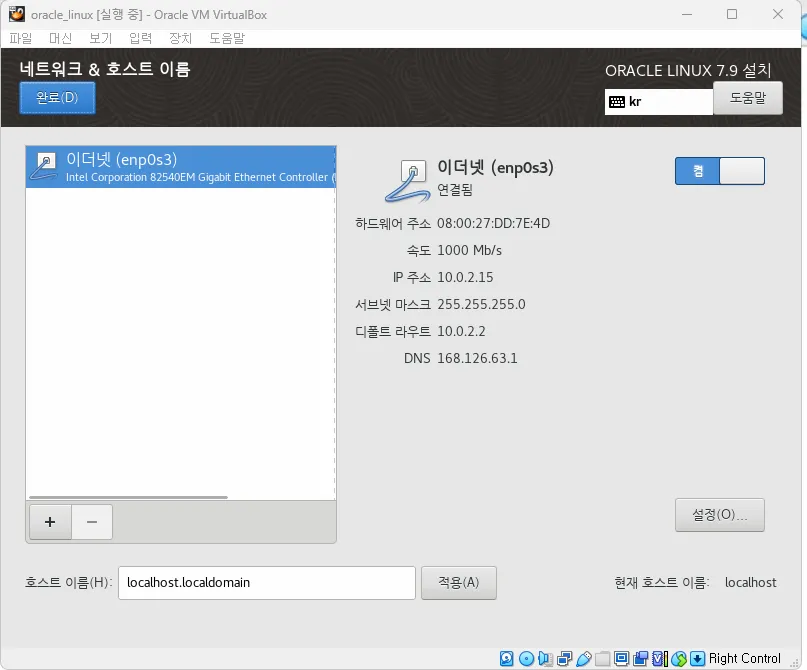Image resolution: width=807 pixels, height=670 pixels.
Task: Maximize the VirtualBox window
Action: (x=732, y=14)
